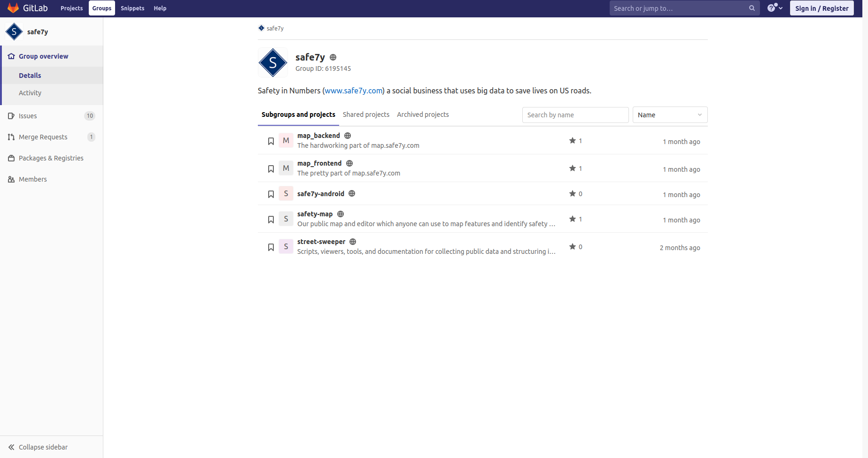Click the star icon for street-sweeper
Viewport: 868px width, 458px height.
point(573,246)
